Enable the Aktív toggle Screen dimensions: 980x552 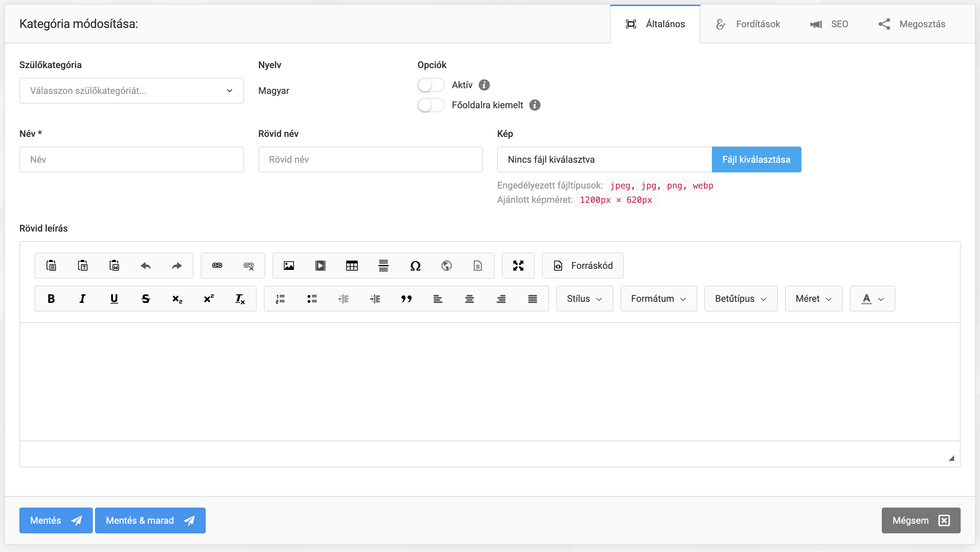point(430,85)
